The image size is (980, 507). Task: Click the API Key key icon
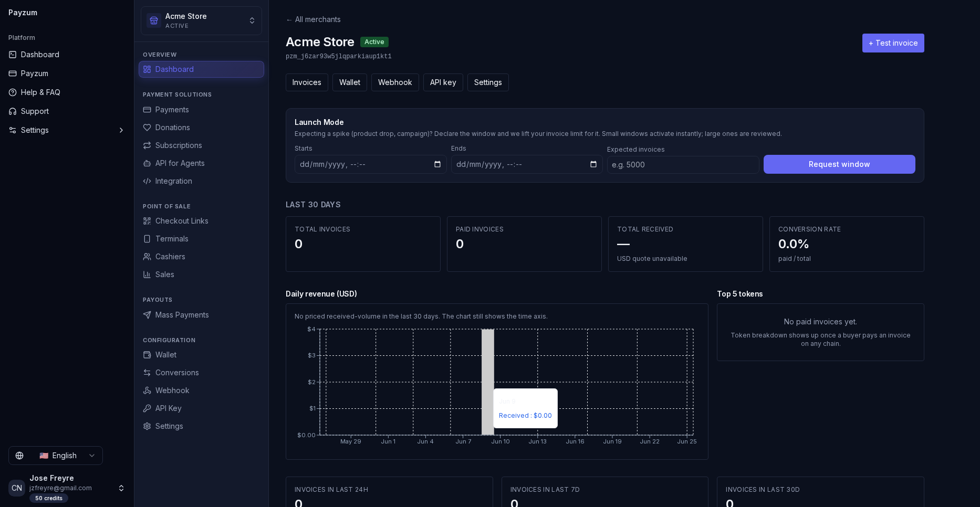(147, 408)
